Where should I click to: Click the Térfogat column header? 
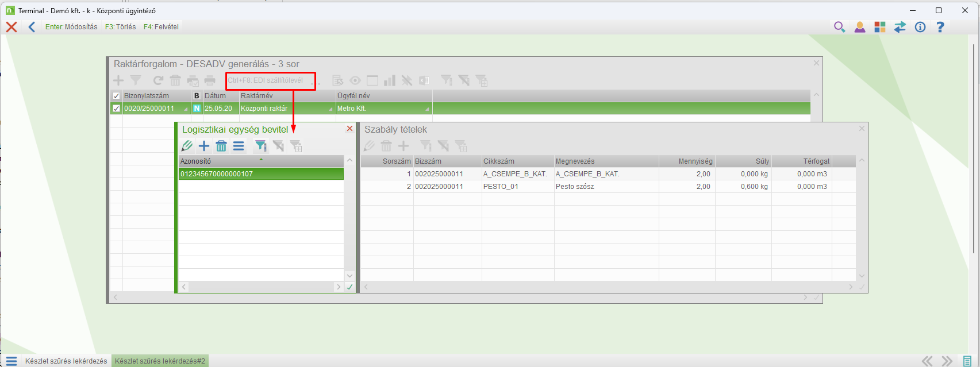coord(802,161)
